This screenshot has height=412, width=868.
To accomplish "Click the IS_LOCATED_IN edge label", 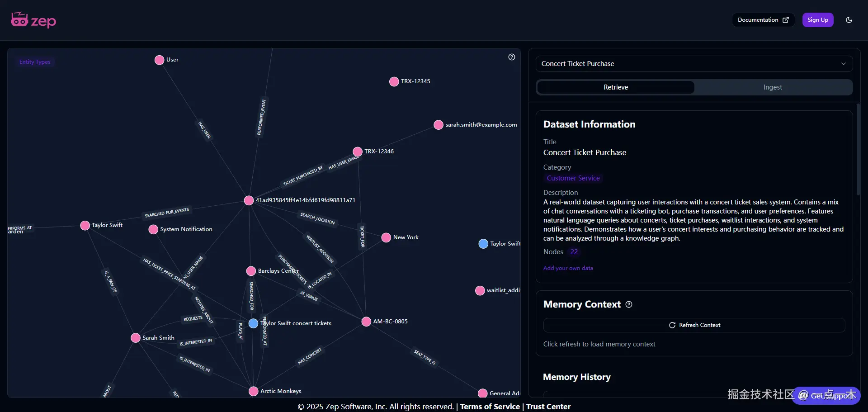I will 320,280.
